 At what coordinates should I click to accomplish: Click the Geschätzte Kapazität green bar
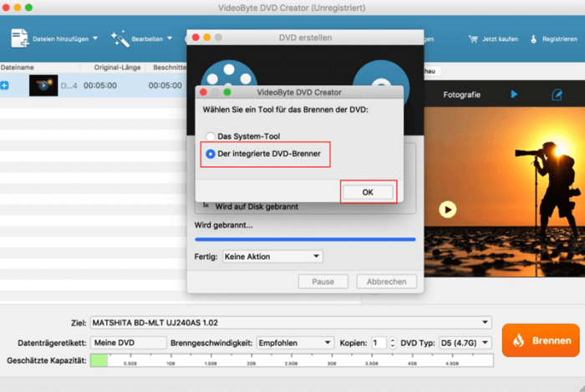point(99,360)
